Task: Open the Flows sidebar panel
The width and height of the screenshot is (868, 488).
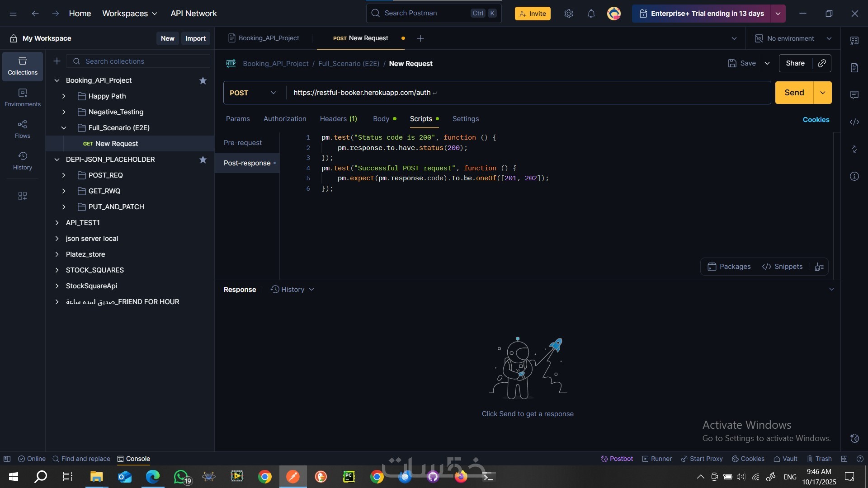Action: tap(23, 129)
